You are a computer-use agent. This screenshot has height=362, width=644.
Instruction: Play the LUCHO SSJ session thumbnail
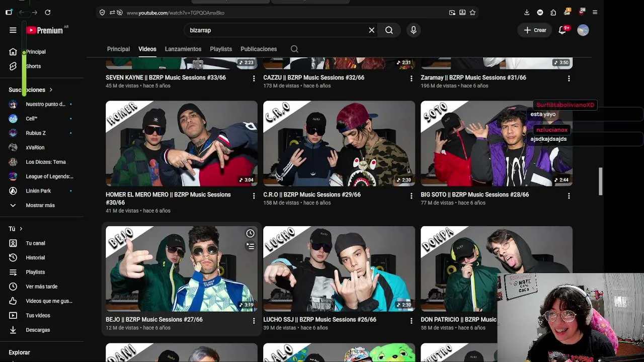[x=339, y=268]
